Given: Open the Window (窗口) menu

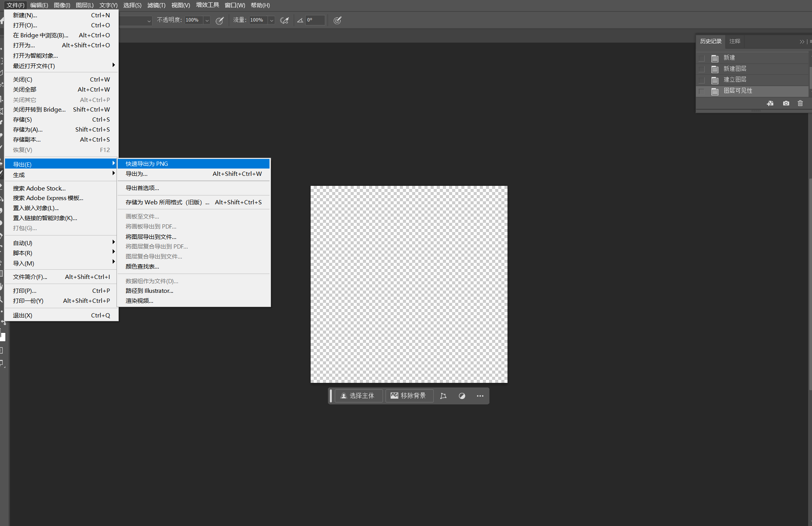Looking at the screenshot, I should pyautogui.click(x=235, y=5).
